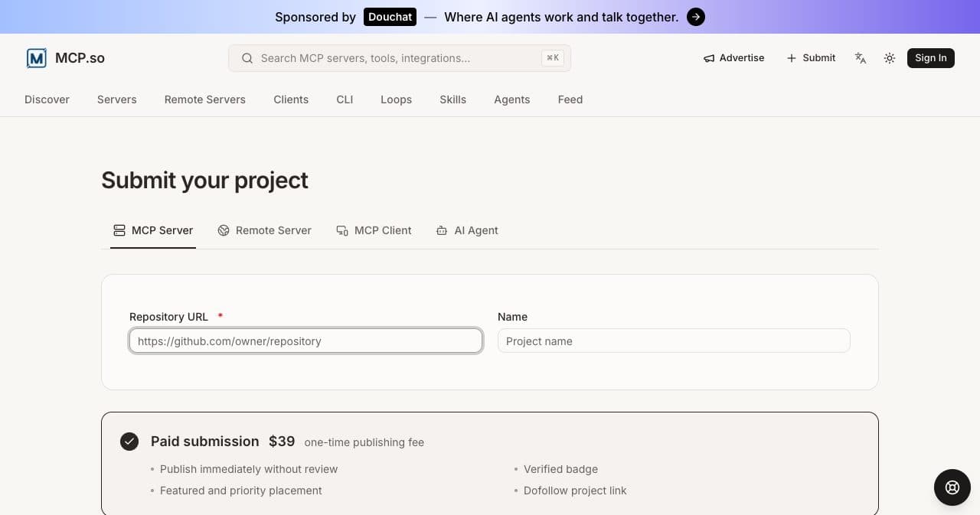Click the sponsor banner arrow icon

pyautogui.click(x=696, y=17)
